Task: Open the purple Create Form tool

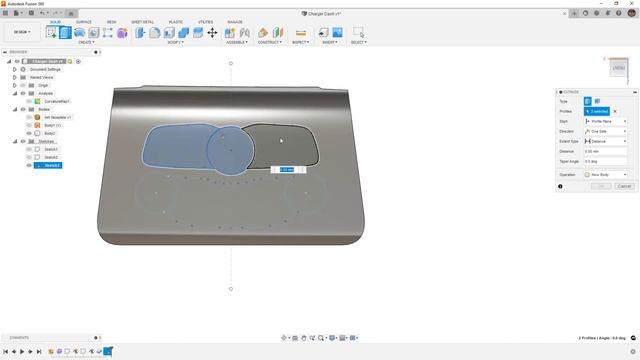Action: coord(122,32)
